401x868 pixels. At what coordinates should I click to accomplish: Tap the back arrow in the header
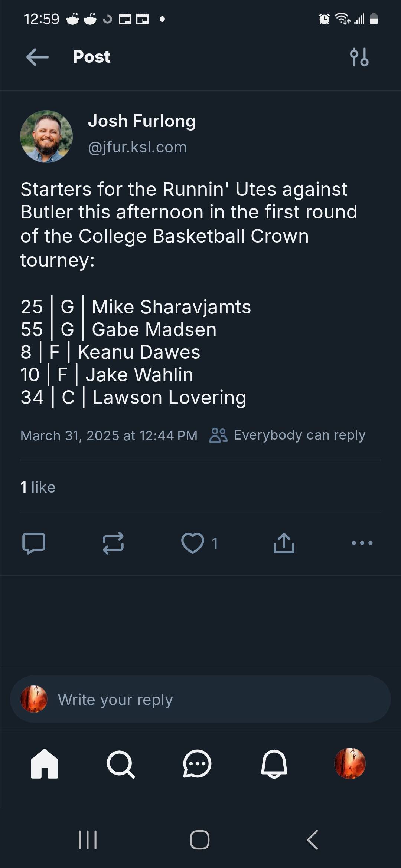click(x=38, y=57)
